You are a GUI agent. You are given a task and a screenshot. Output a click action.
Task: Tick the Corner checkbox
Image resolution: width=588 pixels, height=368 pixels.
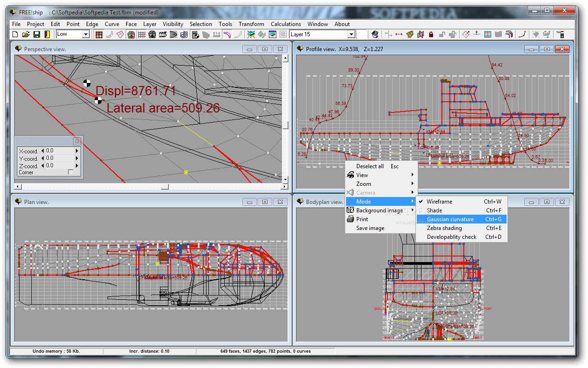point(71,172)
